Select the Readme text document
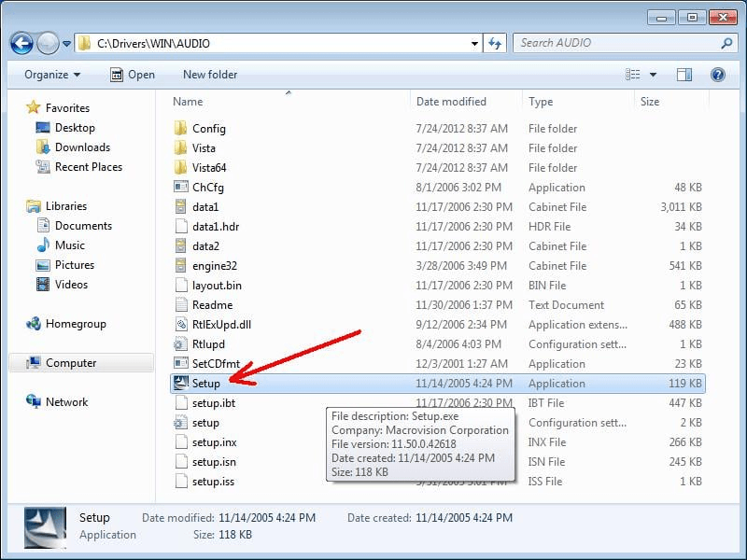This screenshot has width=747, height=560. point(210,305)
